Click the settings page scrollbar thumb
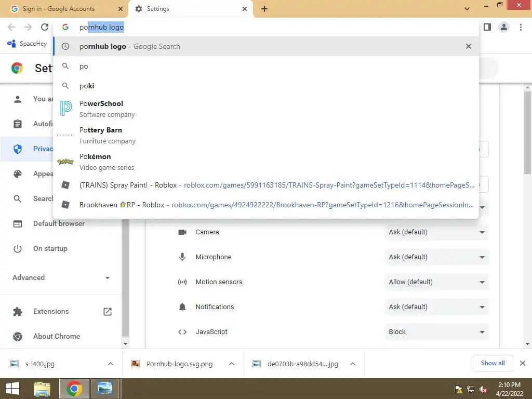Viewport: 532px width, 399px height. click(x=528, y=132)
